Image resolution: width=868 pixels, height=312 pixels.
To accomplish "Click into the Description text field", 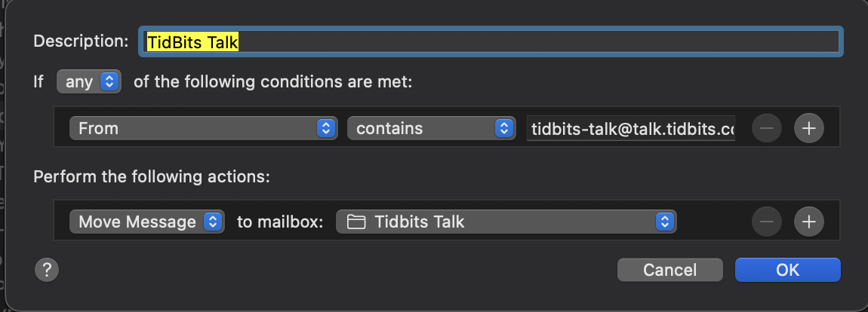I will [491, 41].
